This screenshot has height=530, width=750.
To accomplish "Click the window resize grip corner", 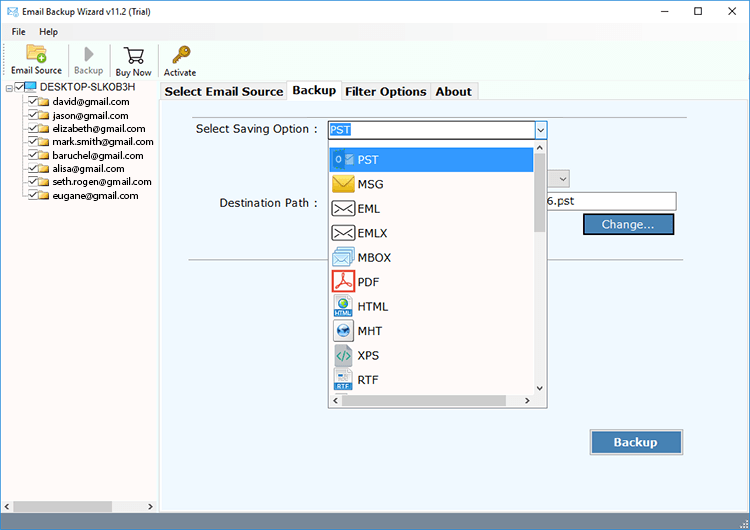I will (744, 524).
